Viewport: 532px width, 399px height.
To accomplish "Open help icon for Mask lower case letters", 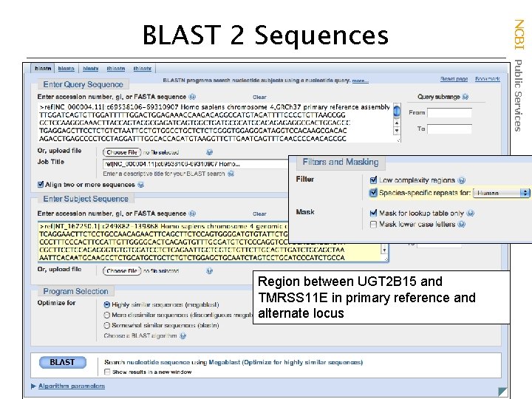I will [x=461, y=224].
